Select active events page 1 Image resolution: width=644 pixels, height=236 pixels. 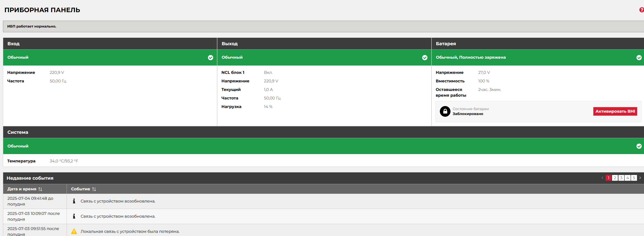(x=608, y=178)
